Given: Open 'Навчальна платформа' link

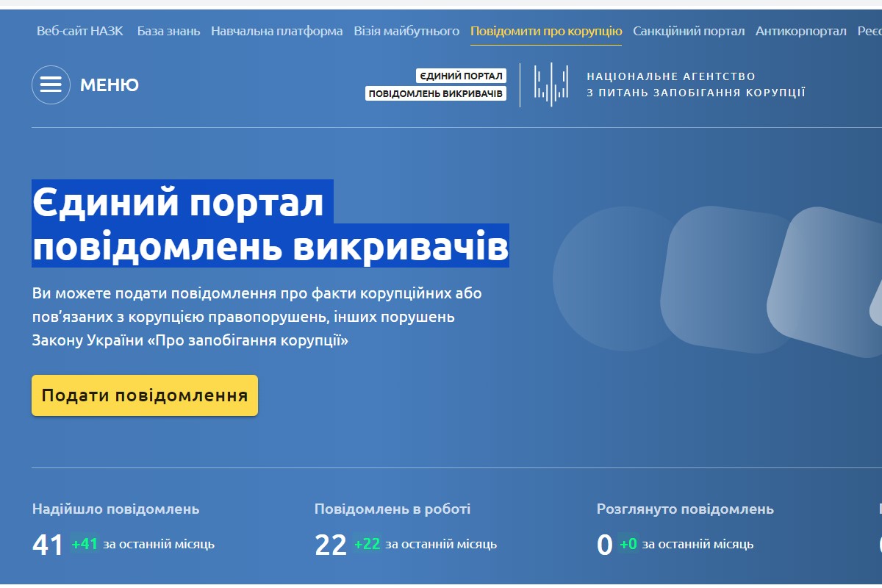Looking at the screenshot, I should pyautogui.click(x=276, y=31).
